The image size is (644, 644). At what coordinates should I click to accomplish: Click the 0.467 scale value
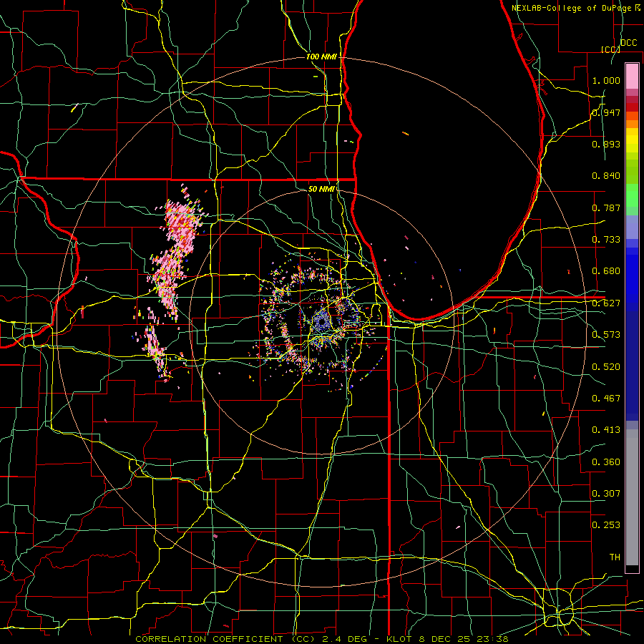tap(606, 399)
